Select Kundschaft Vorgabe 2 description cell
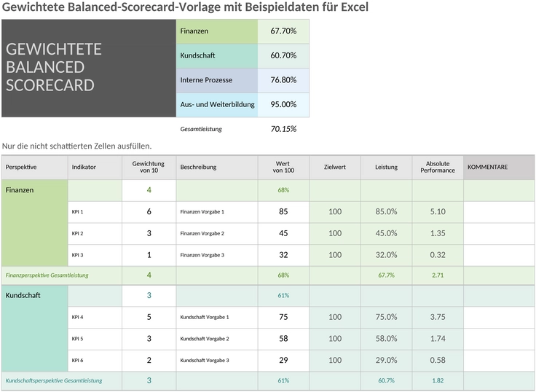 (x=217, y=339)
